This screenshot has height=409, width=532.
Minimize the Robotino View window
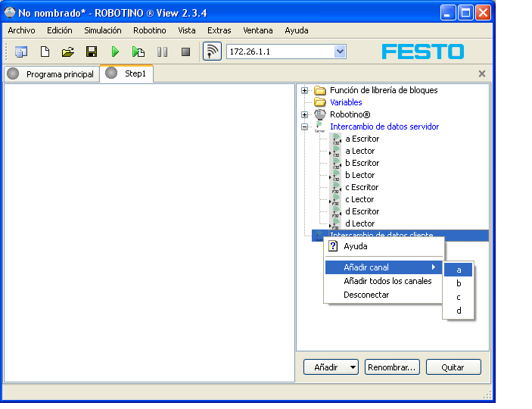pyautogui.click(x=448, y=13)
